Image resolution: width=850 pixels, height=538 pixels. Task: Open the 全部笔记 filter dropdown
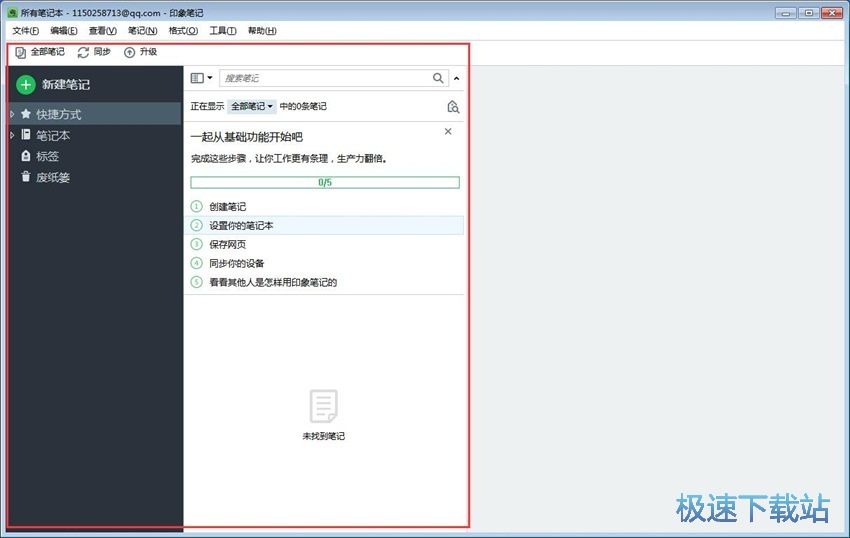pyautogui.click(x=252, y=106)
